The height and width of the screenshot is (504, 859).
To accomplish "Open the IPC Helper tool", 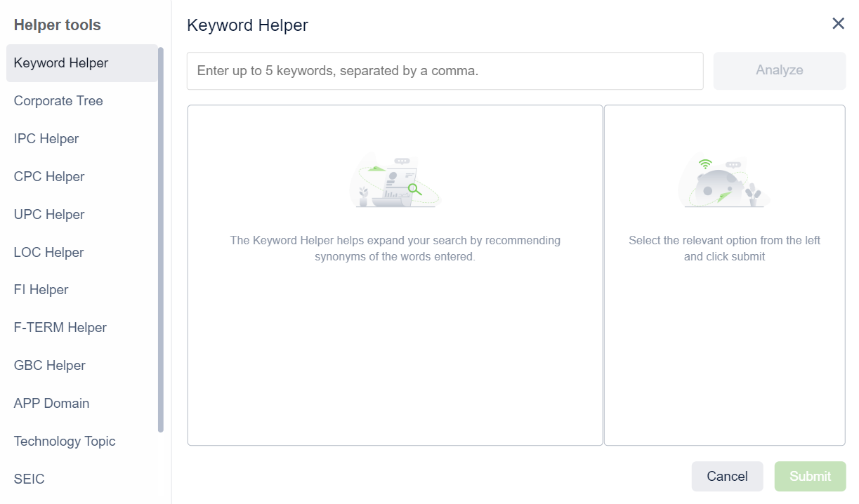I will [x=46, y=139].
